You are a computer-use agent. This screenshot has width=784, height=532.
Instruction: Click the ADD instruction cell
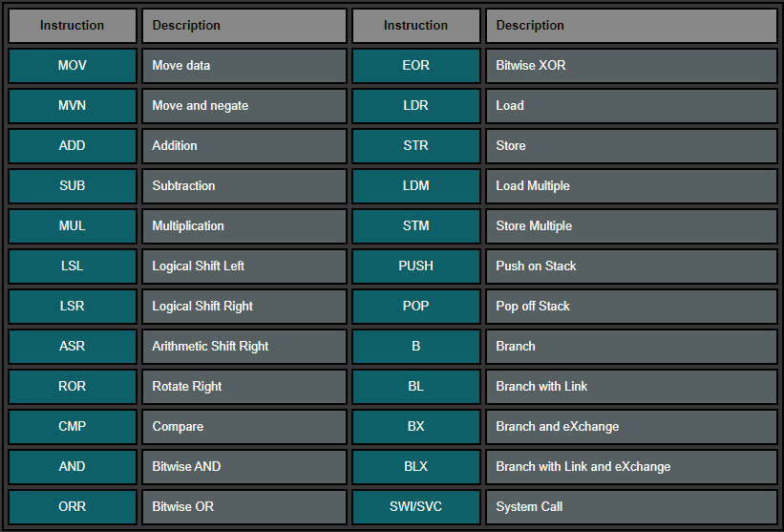click(x=73, y=146)
